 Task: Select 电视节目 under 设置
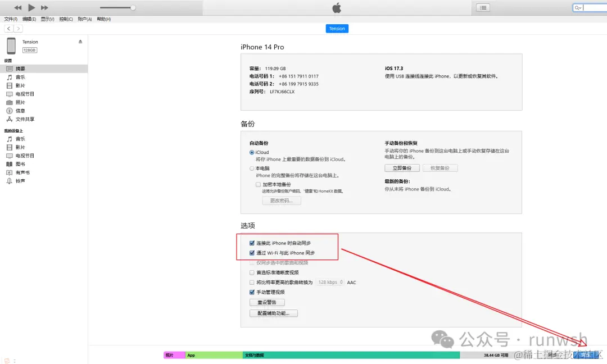[44, 94]
